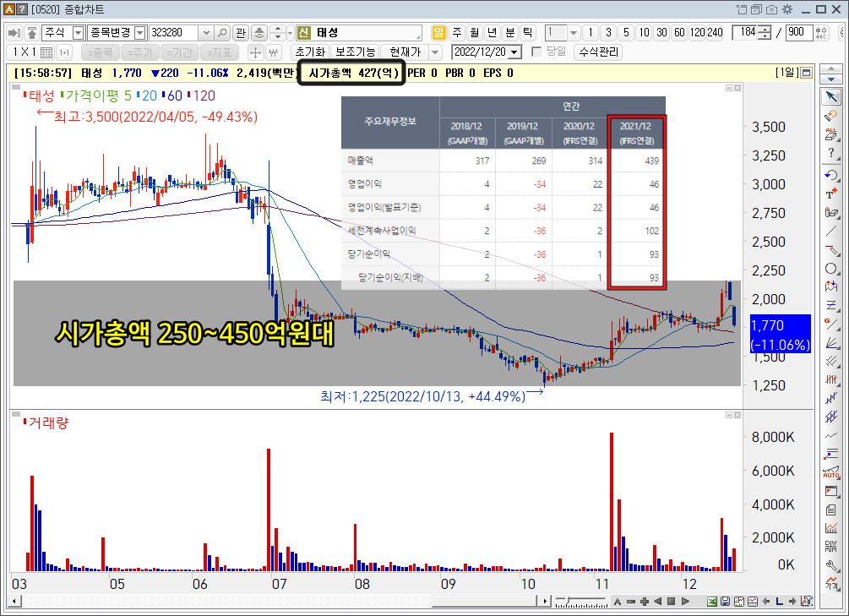
Task: Click the ALL eraser tool icon
Action: [831, 134]
